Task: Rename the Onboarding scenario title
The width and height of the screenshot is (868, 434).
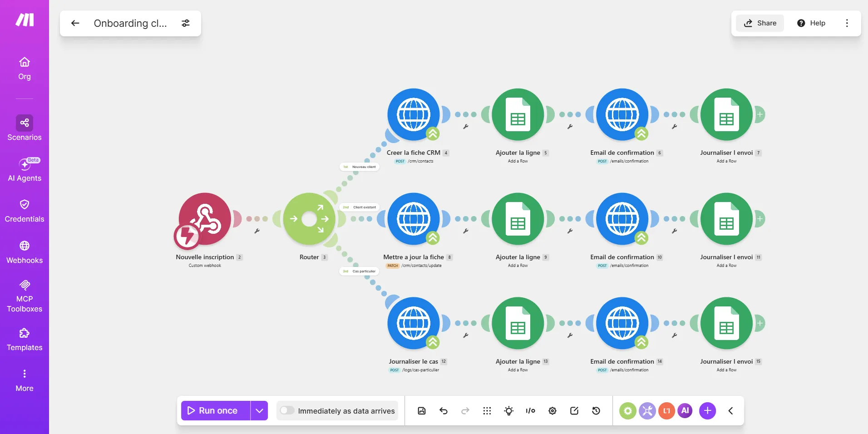Action: (x=130, y=23)
